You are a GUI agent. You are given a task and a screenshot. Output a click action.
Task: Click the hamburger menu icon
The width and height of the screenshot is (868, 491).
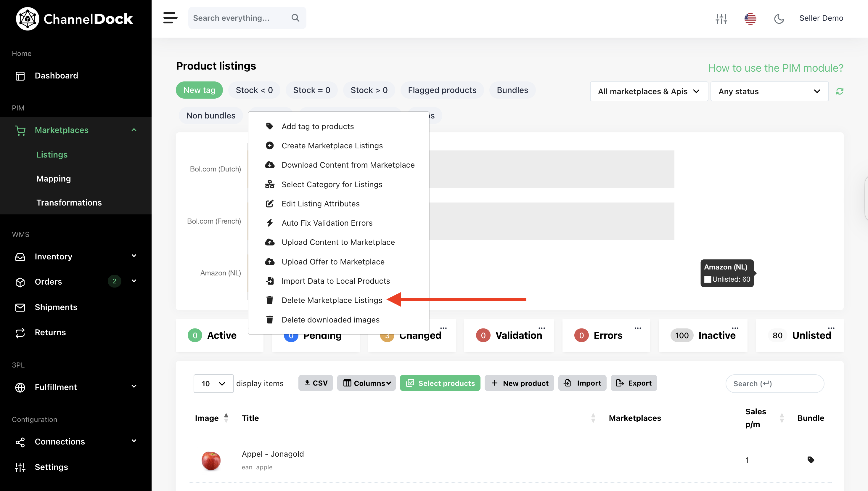[170, 18]
